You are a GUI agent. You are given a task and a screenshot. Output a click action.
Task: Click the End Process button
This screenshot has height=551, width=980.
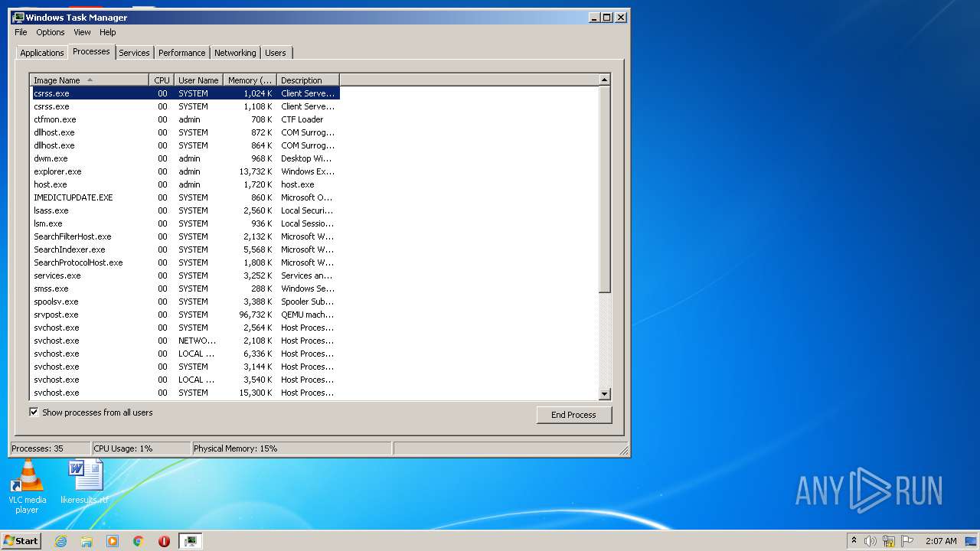coord(574,415)
